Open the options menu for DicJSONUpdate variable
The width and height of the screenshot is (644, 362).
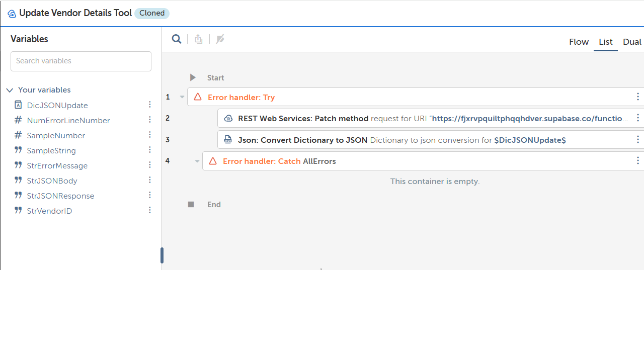pyautogui.click(x=150, y=105)
